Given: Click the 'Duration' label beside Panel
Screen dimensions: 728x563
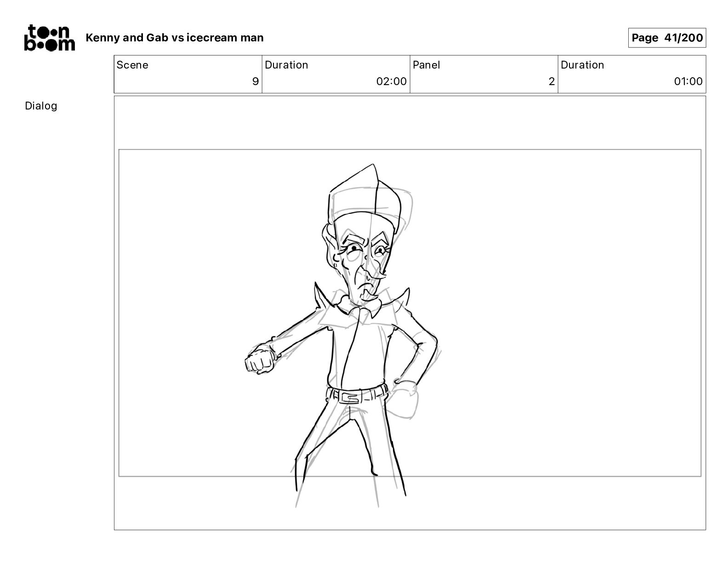Looking at the screenshot, I should [582, 65].
